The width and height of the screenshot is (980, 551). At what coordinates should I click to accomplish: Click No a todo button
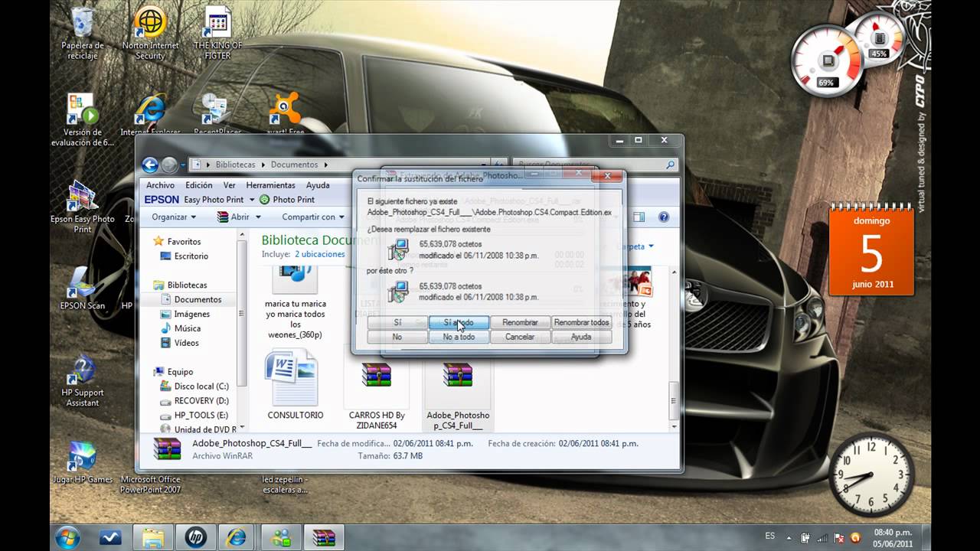click(459, 337)
